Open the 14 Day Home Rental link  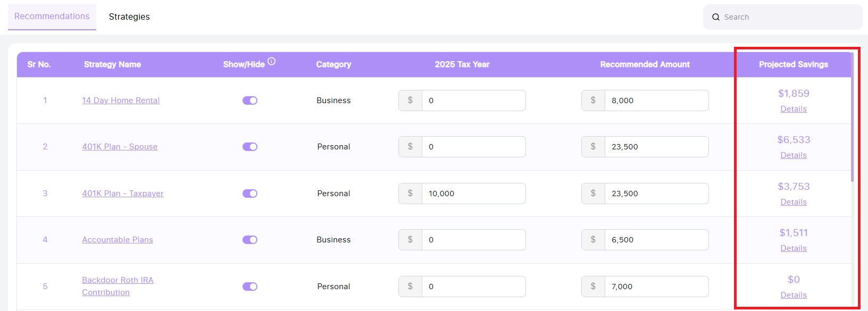pos(121,100)
